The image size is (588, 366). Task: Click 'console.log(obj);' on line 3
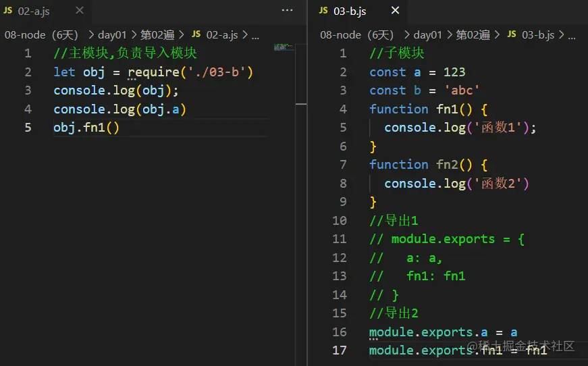(x=116, y=90)
